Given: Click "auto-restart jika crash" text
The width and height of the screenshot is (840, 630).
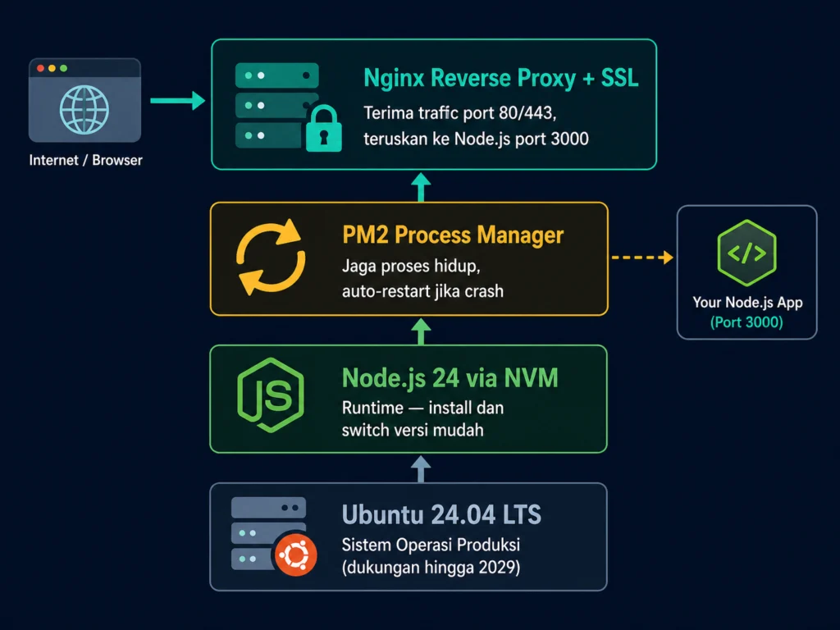Looking at the screenshot, I should click(x=422, y=291).
